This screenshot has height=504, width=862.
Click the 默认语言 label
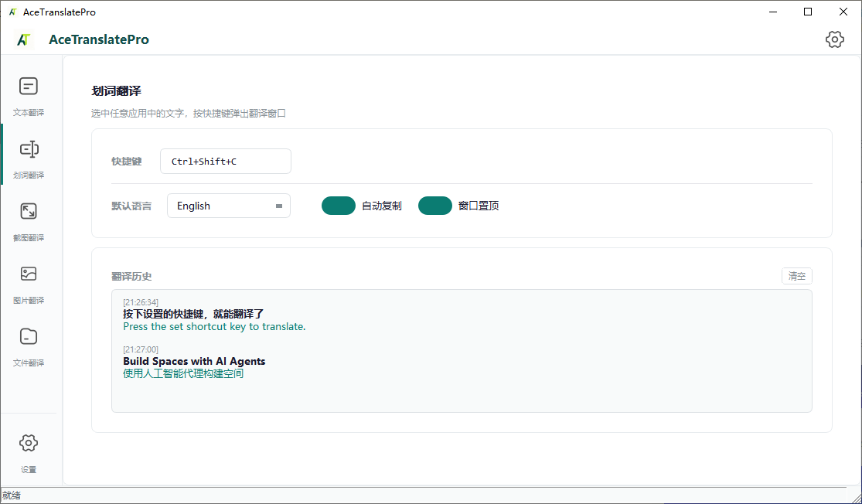pos(131,206)
